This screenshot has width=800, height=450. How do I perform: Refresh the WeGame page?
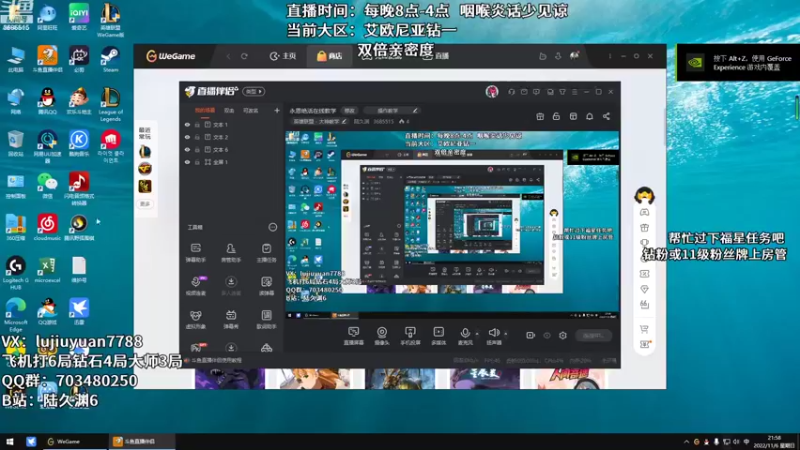pyautogui.click(x=244, y=56)
